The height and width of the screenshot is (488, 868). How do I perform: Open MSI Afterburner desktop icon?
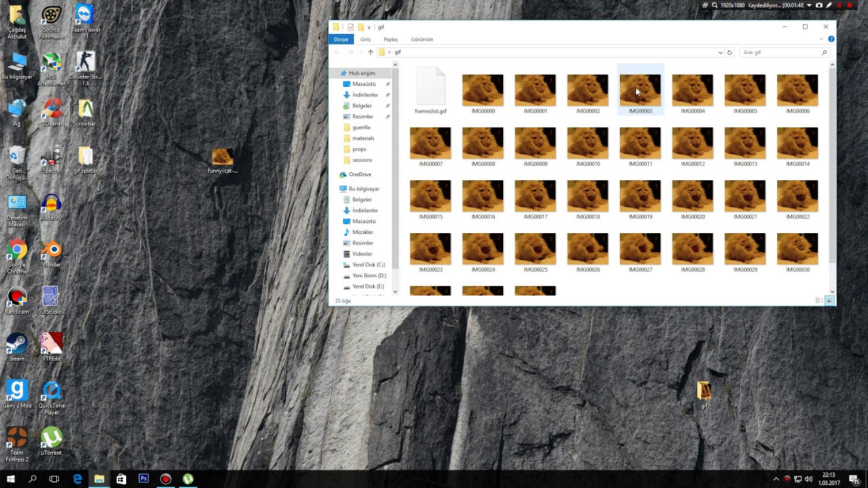point(51,69)
